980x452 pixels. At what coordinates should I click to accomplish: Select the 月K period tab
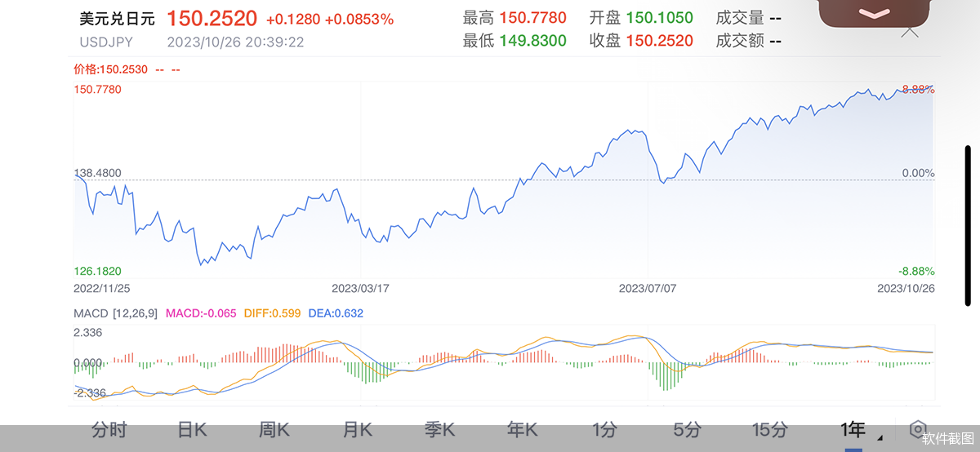(x=357, y=429)
